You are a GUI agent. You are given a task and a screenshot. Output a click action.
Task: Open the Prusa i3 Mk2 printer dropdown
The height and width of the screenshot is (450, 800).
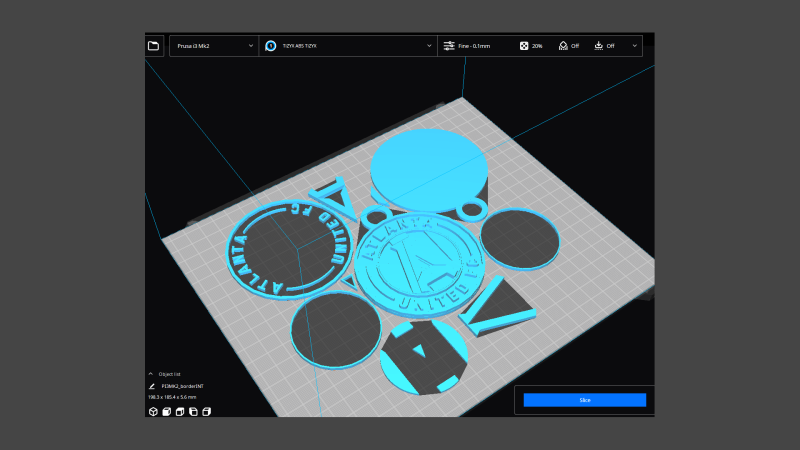(213, 46)
